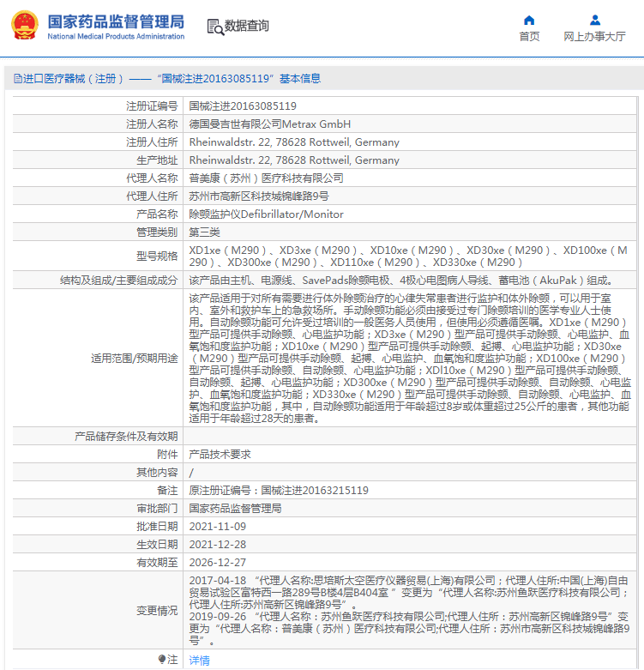Screen dimensions: 644x670
Task: Click the 网上办事大厅 person icon
Action: pos(594,20)
